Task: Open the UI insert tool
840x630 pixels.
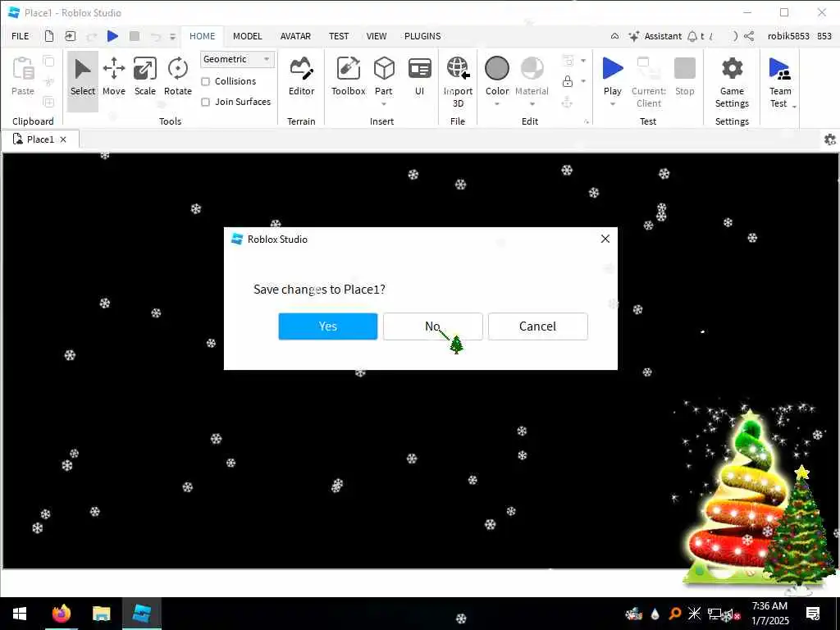Action: (419, 78)
